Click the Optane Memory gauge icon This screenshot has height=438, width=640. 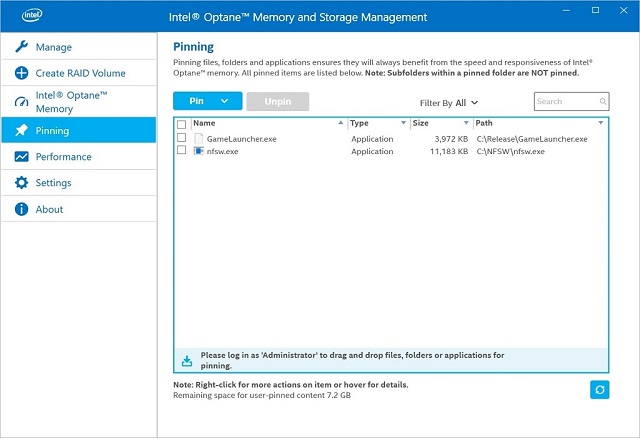(21, 102)
